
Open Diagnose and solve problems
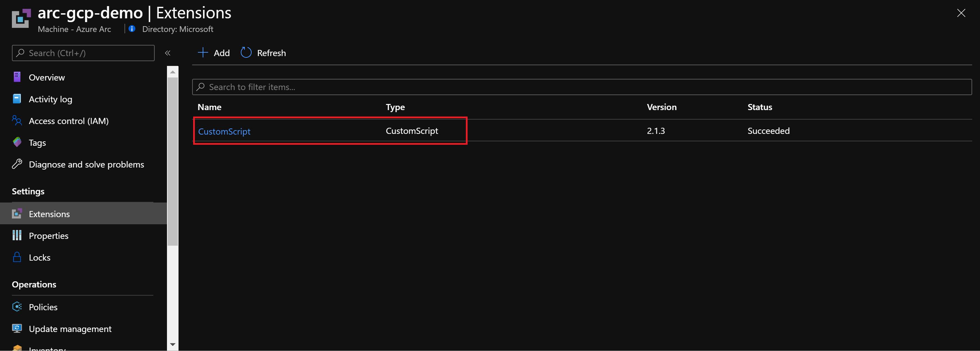[x=17, y=164]
